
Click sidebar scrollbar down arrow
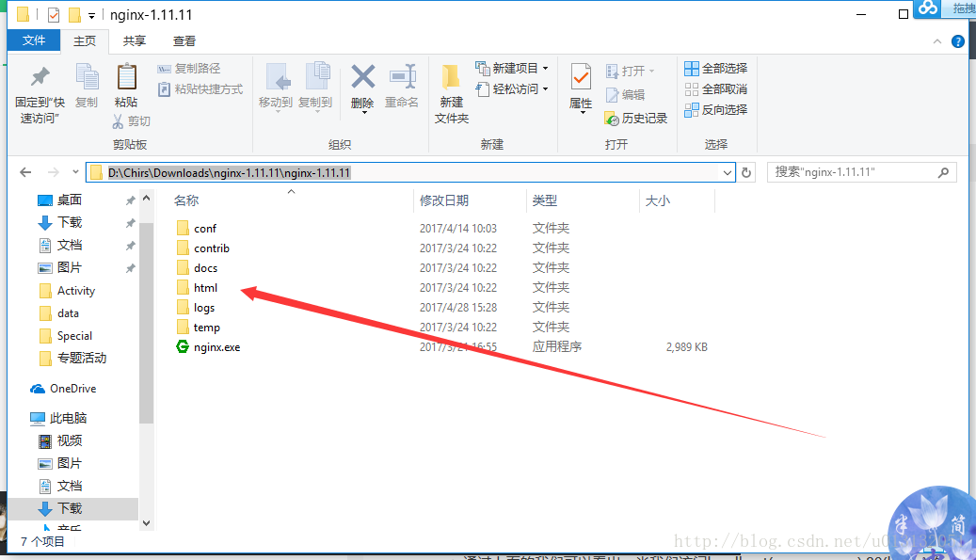coord(146,523)
